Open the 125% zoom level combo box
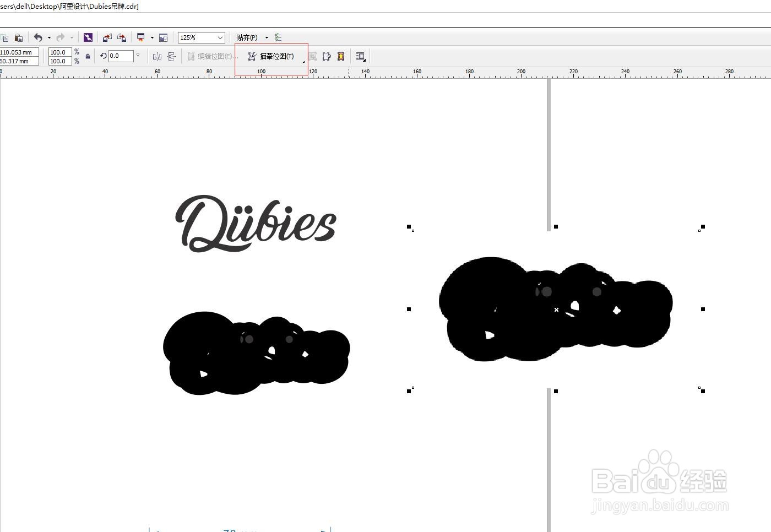The height and width of the screenshot is (532, 771). [x=202, y=37]
